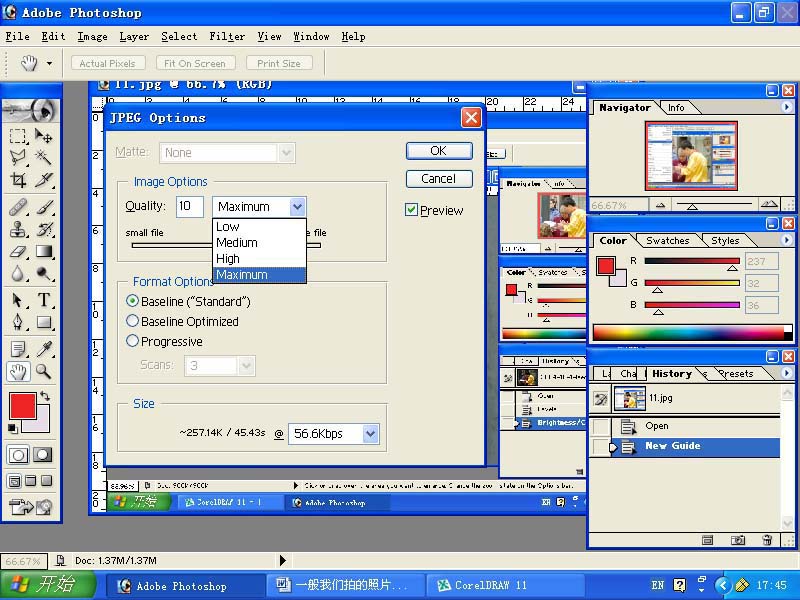Pick Low in the quality dropdown list

(228, 227)
